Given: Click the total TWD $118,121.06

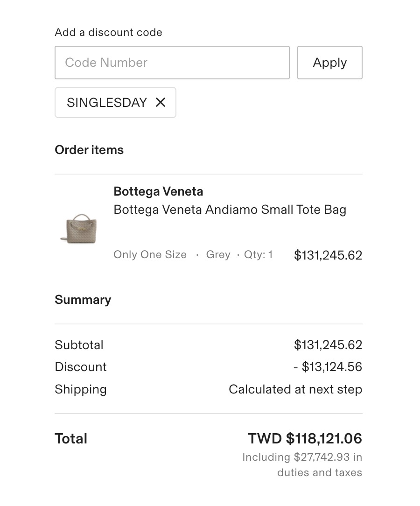Looking at the screenshot, I should (305, 439).
